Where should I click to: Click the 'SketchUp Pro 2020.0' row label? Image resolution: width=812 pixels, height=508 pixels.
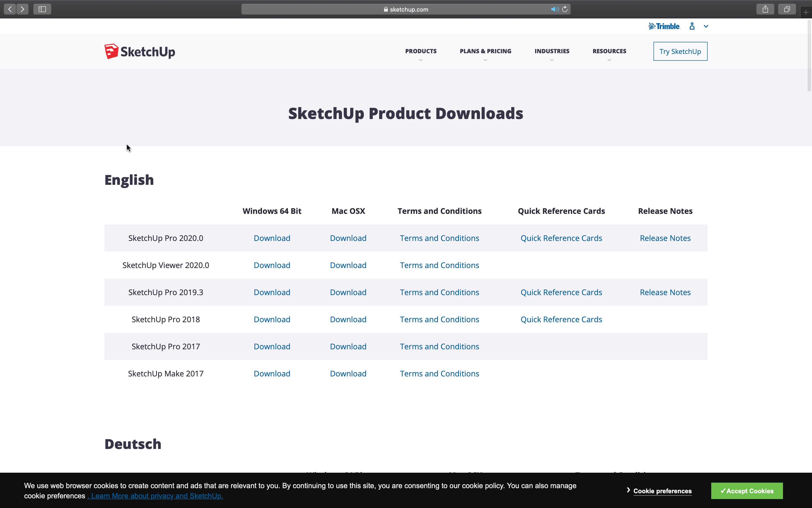pyautogui.click(x=166, y=238)
